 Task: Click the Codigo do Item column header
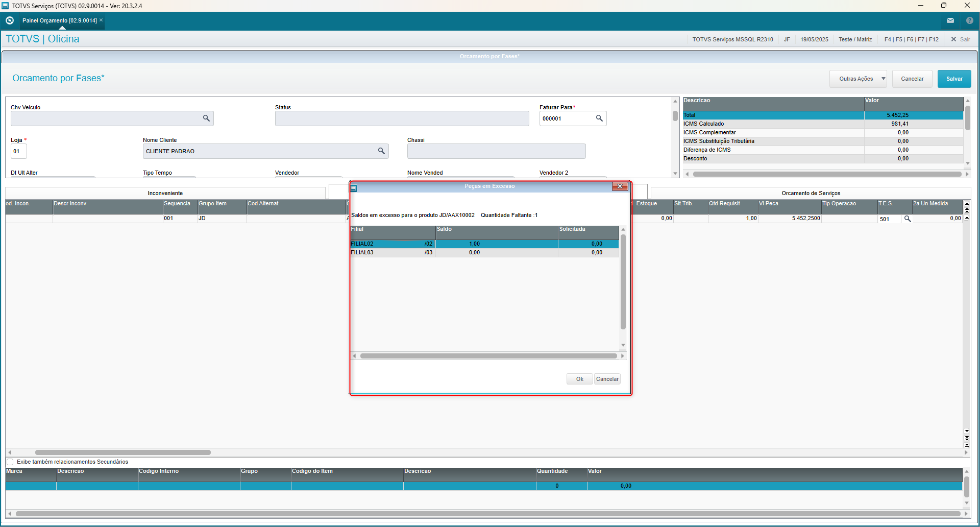click(347, 474)
